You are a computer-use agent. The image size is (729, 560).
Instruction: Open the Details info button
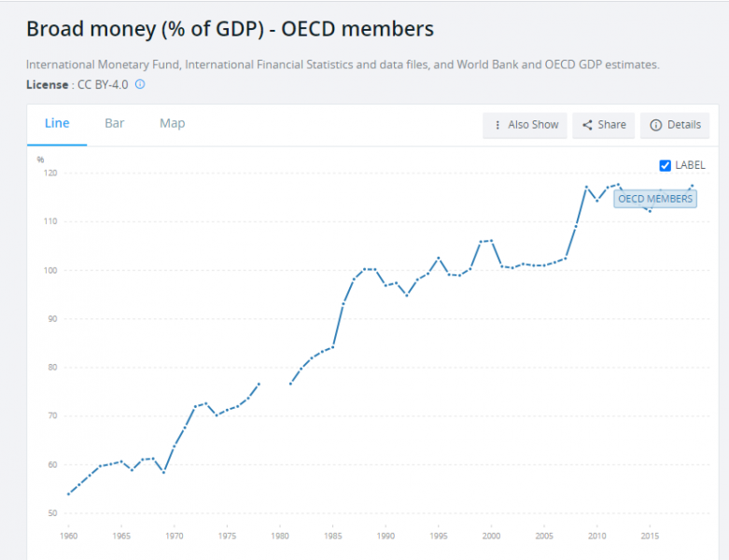pos(674,125)
